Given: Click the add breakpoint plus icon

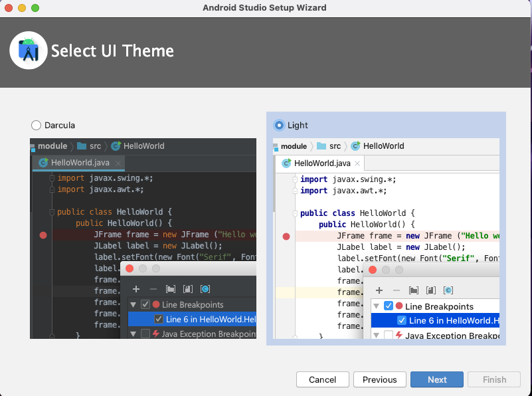Looking at the screenshot, I should click(379, 290).
